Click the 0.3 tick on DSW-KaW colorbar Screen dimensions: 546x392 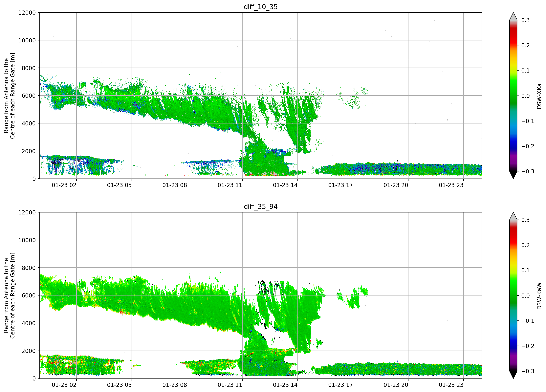point(525,220)
